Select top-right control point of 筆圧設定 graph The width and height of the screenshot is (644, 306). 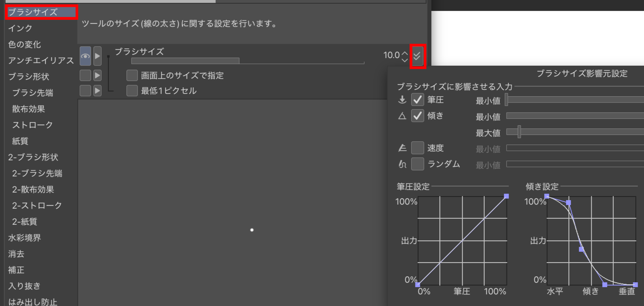(x=506, y=196)
